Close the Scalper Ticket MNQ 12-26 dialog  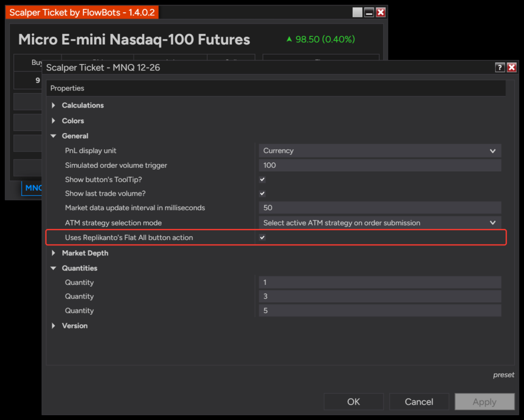point(511,68)
